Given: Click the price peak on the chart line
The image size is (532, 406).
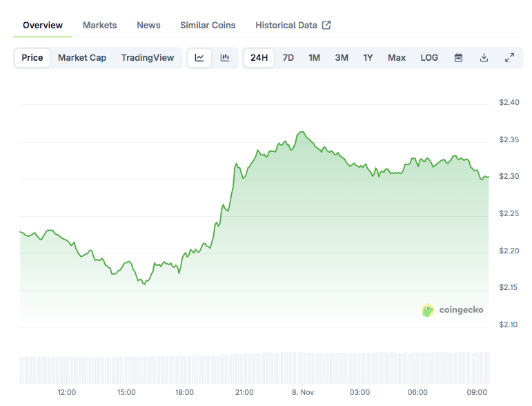Looking at the screenshot, I should tap(301, 132).
